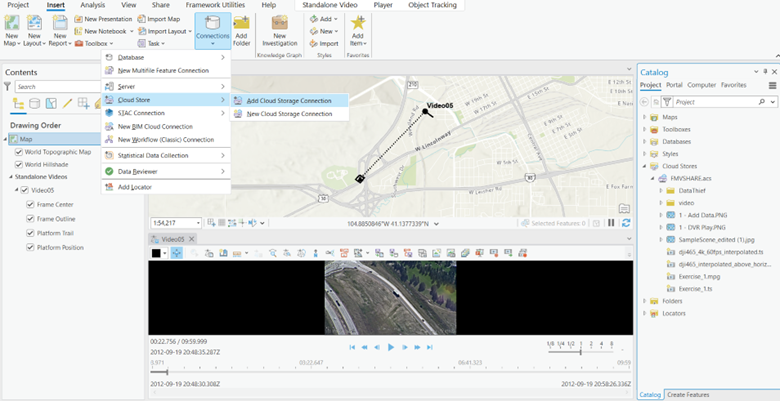Expand the Folders node in Catalog
Viewport: 780px width, 401px height.
645,300
